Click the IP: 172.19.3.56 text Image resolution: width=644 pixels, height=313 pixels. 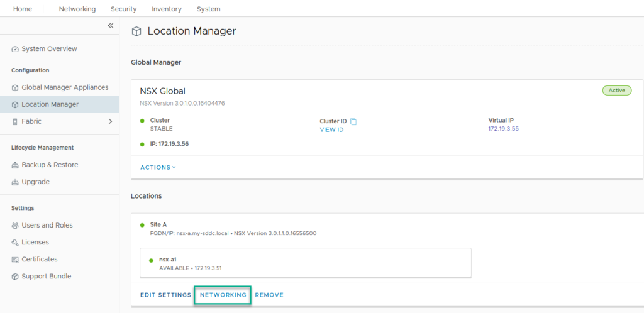point(170,144)
